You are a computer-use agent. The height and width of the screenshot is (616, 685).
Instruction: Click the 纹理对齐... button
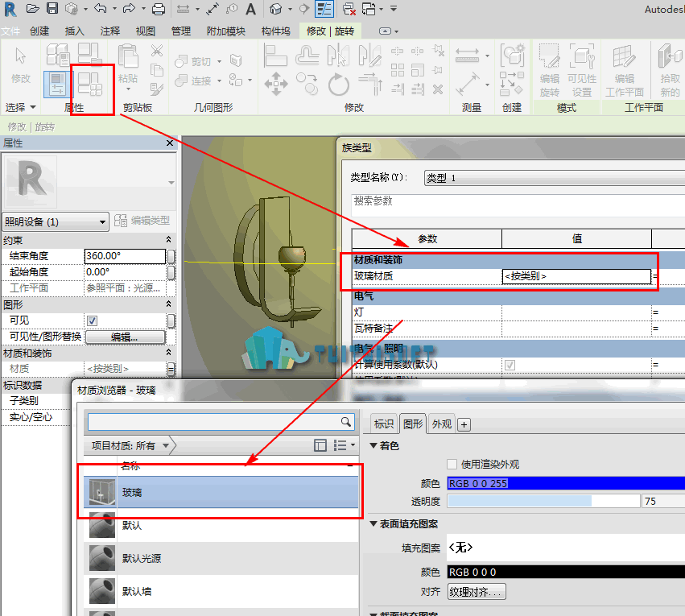[477, 592]
